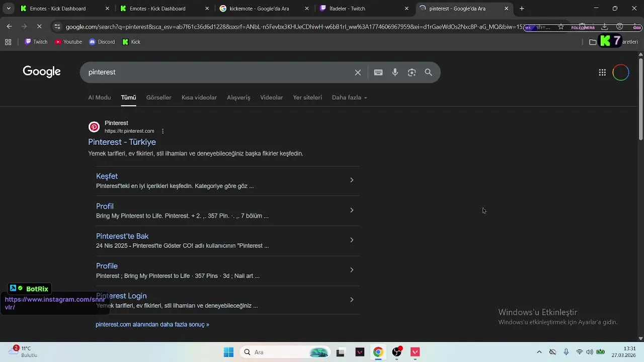Open the Twitch bookmark
Screen dimensions: 644x362
click(x=36, y=42)
